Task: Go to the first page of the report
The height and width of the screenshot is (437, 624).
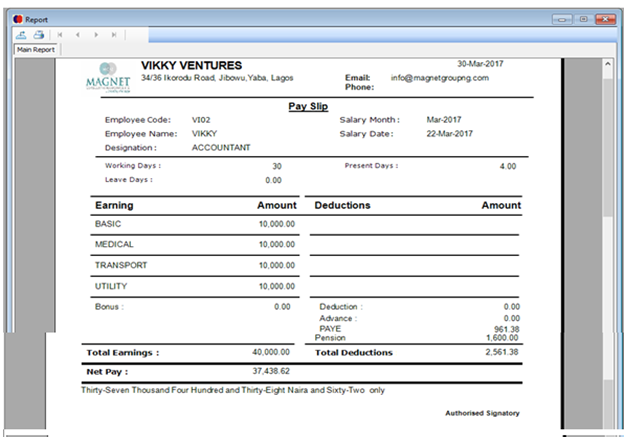Action: click(60, 35)
